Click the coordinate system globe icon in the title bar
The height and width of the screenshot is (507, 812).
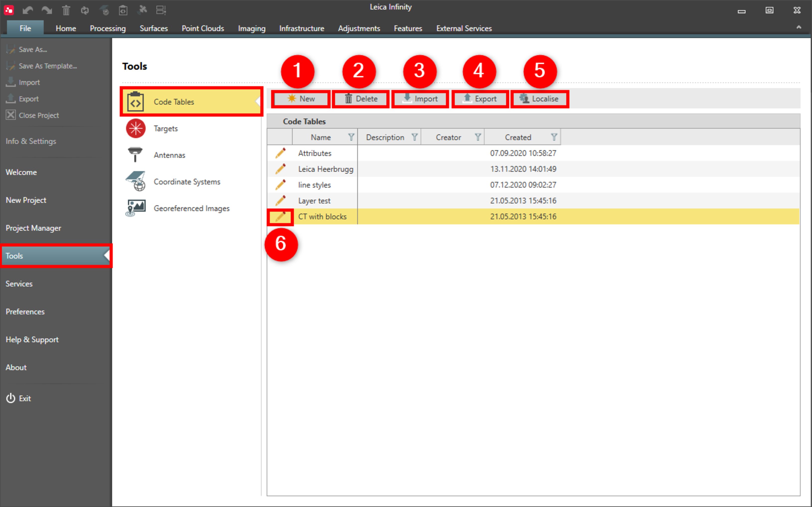[x=104, y=10]
